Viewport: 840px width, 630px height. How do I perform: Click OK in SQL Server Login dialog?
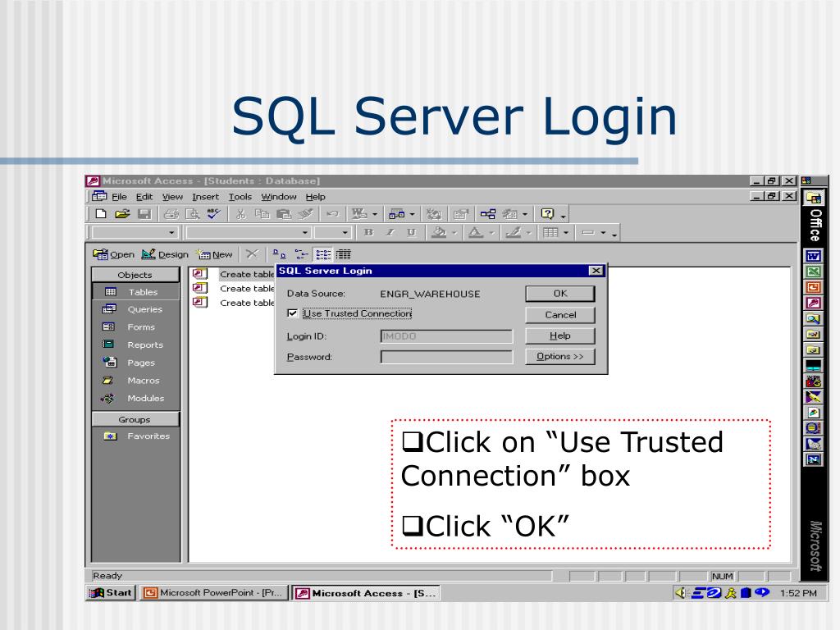point(559,294)
